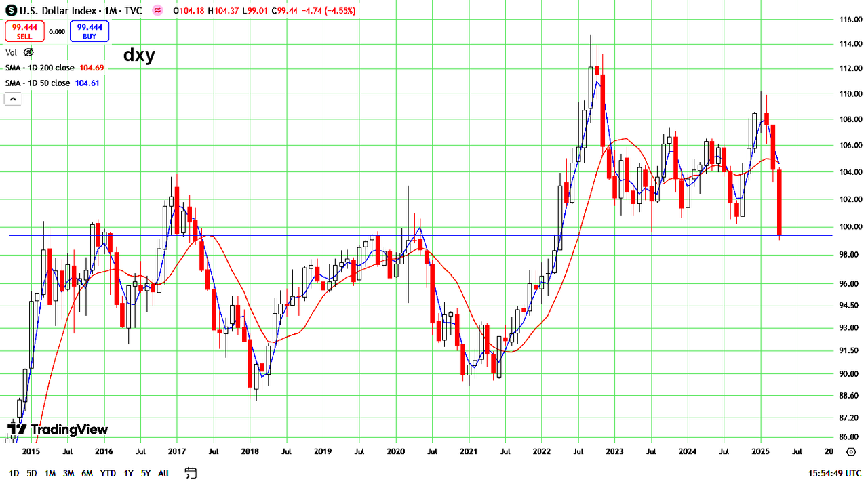The image size is (868, 488).
Task: Click the 94.50 price axis label
Action: [850, 305]
